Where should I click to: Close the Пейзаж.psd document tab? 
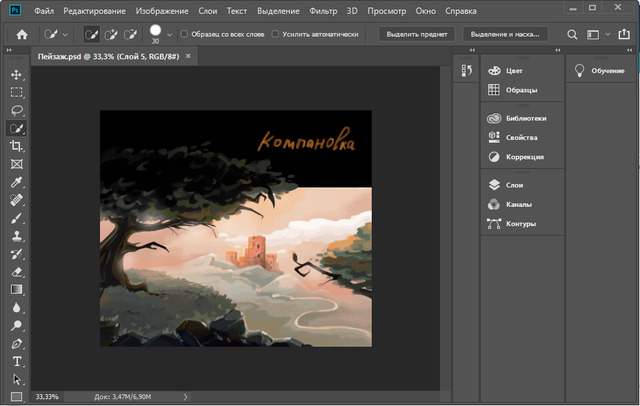pyautogui.click(x=188, y=57)
